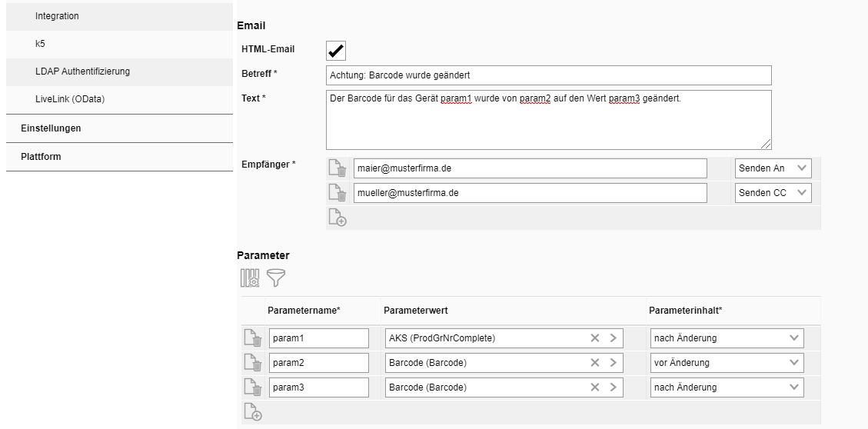The width and height of the screenshot is (868, 429).
Task: Open the Plattform section
Action: (x=41, y=156)
